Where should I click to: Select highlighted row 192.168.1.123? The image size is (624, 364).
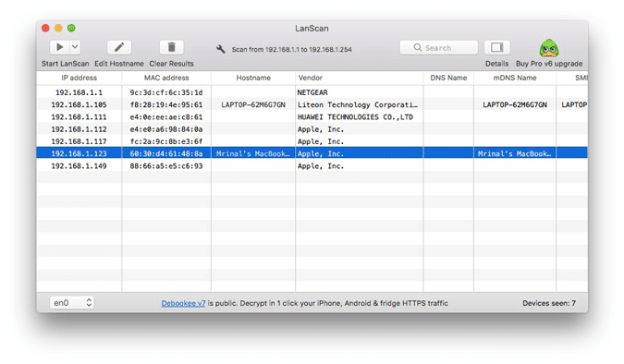click(312, 153)
